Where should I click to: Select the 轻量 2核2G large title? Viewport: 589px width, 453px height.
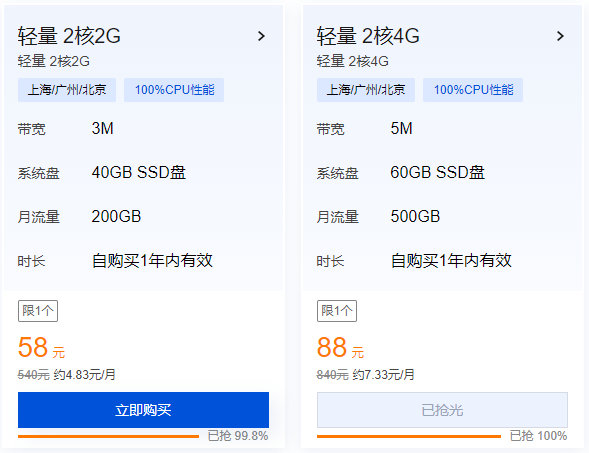point(69,36)
